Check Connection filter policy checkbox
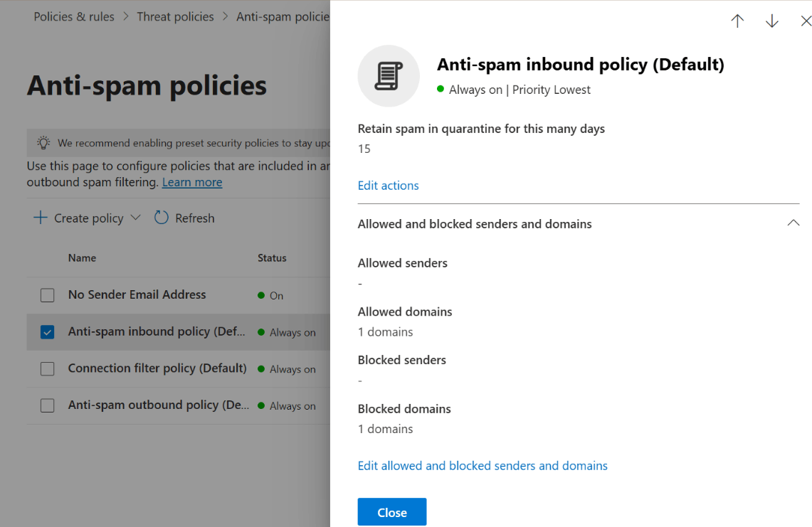Image resolution: width=812 pixels, height=527 pixels. 47,368
